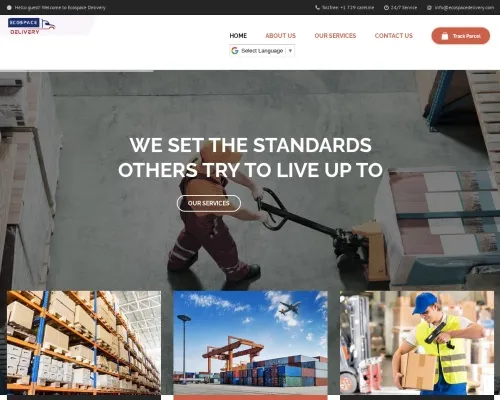Image resolution: width=500 pixels, height=400 pixels.
Task: Click the Our Services hero button
Action: [209, 203]
